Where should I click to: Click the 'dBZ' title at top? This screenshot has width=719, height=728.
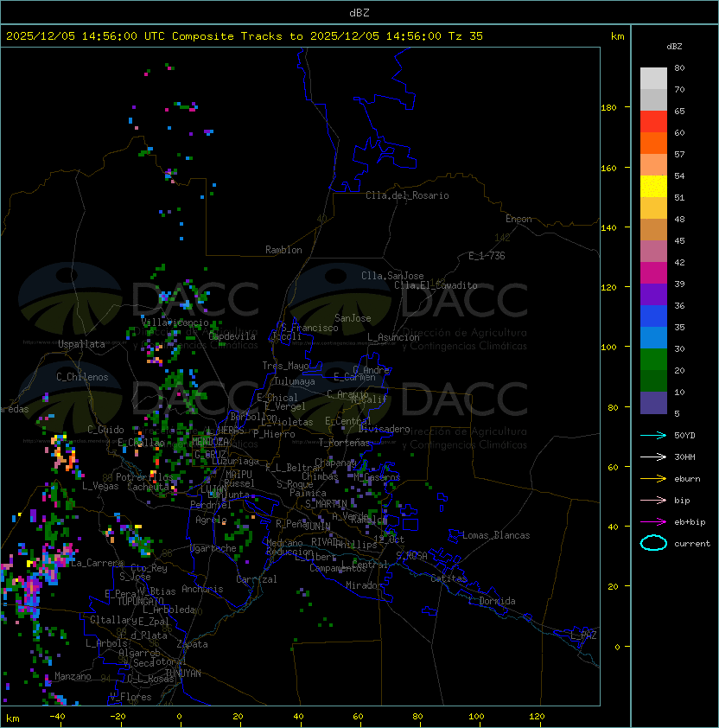(359, 13)
